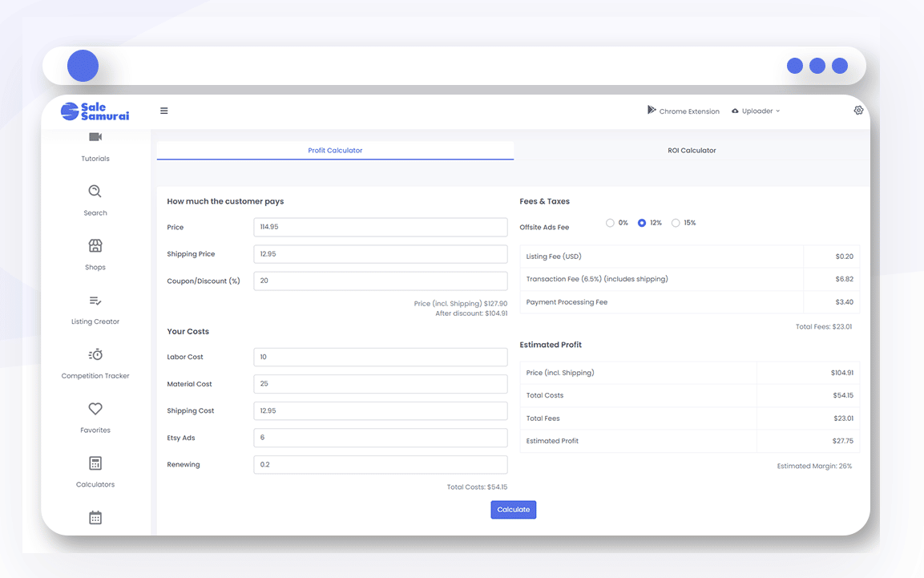Switch to the ROI Calculator tab
Viewport: 924px width, 578px height.
[692, 151]
